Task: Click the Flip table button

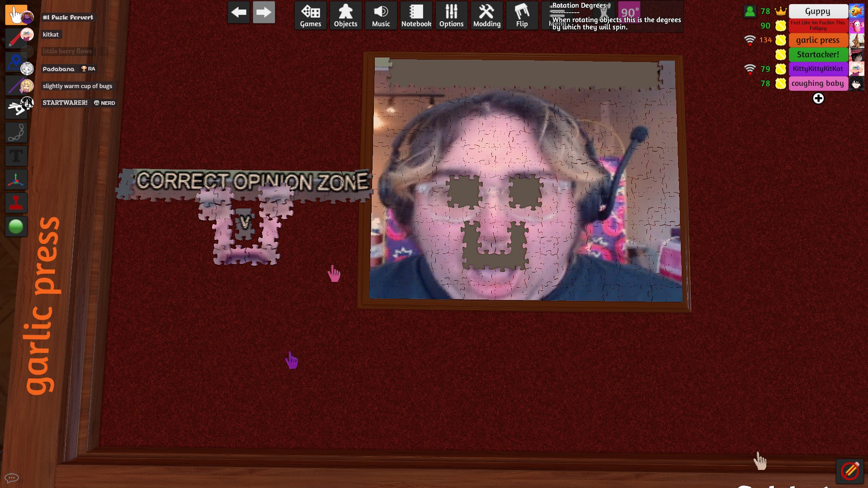Action: click(x=522, y=16)
